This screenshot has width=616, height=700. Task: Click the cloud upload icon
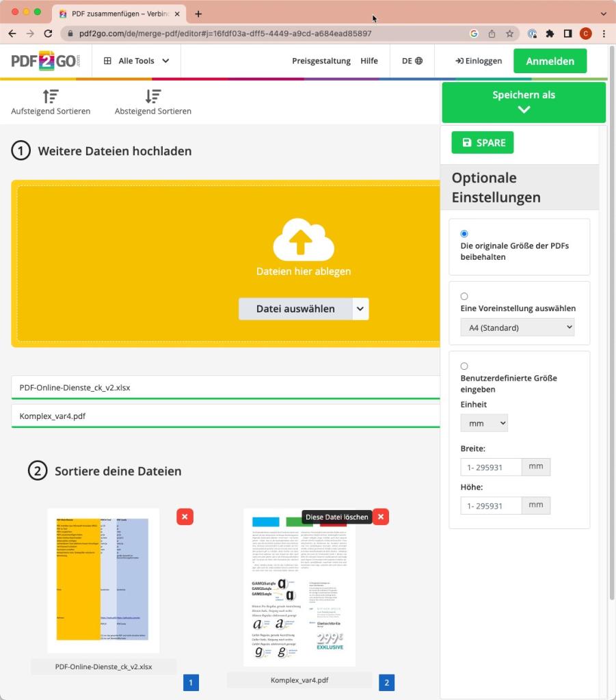click(304, 239)
